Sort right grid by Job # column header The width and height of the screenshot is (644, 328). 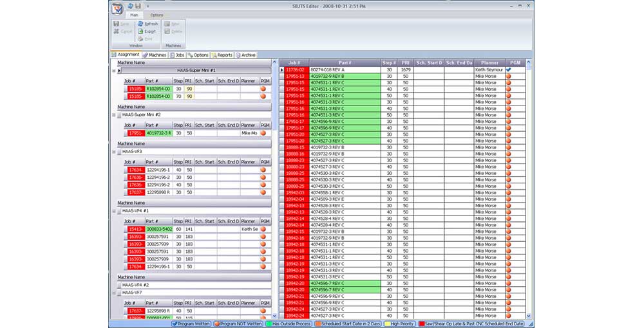(x=294, y=63)
